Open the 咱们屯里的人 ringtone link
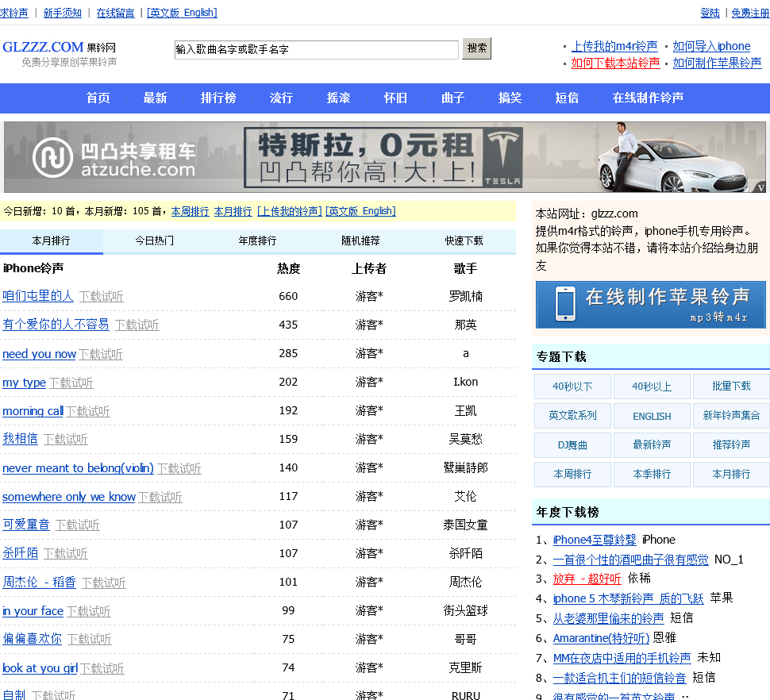The image size is (770, 700). (38, 296)
